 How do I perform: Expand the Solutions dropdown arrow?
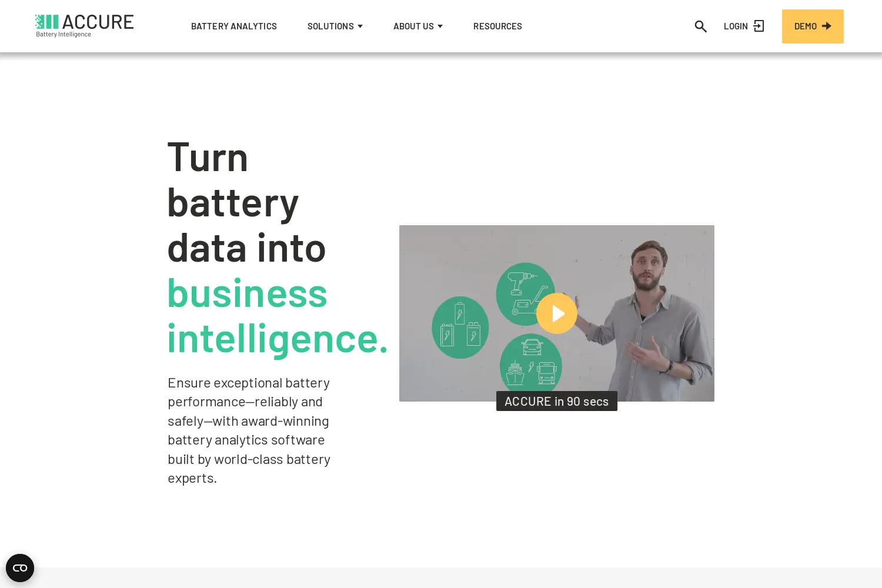[x=360, y=26]
